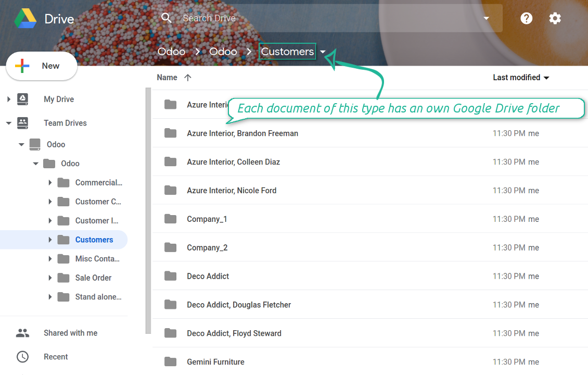Open the Help question mark icon

(526, 18)
